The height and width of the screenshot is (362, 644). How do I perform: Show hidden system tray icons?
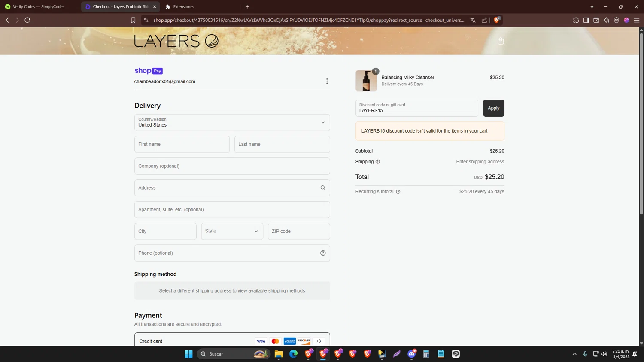(x=574, y=354)
